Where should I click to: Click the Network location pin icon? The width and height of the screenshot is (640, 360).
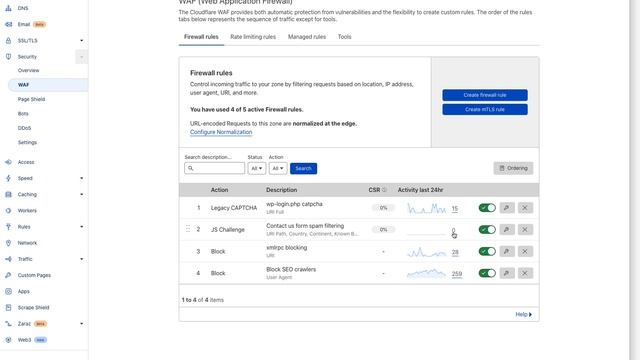pos(8,243)
